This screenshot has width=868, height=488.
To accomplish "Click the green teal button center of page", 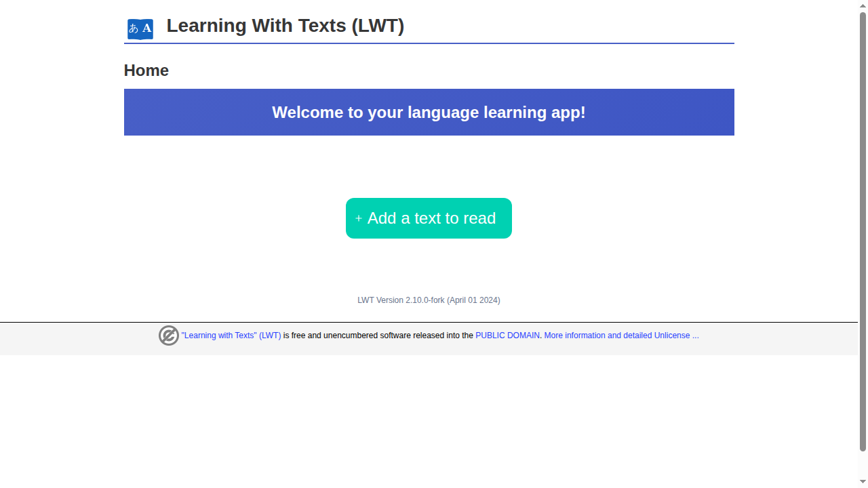I will (x=429, y=218).
